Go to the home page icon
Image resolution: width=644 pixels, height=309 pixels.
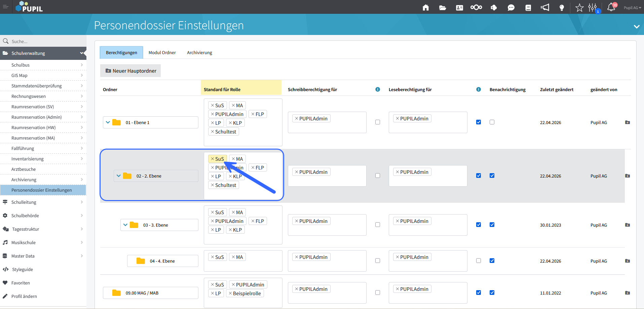pos(425,7)
